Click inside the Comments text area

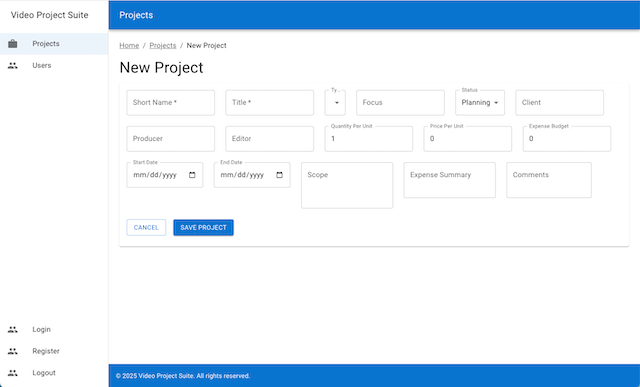(x=549, y=180)
